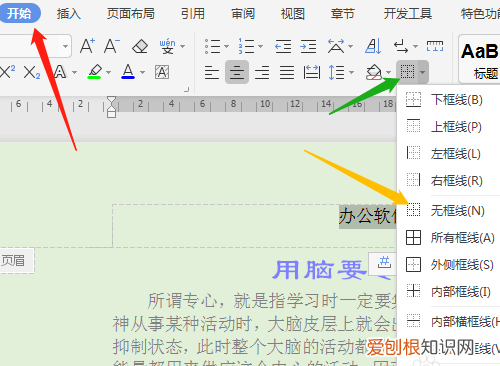
Task: Align text left
Action: (x=212, y=72)
